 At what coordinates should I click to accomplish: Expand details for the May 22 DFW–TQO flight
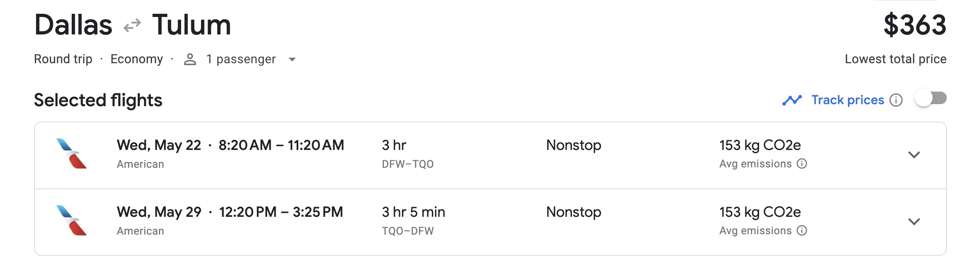tap(915, 155)
